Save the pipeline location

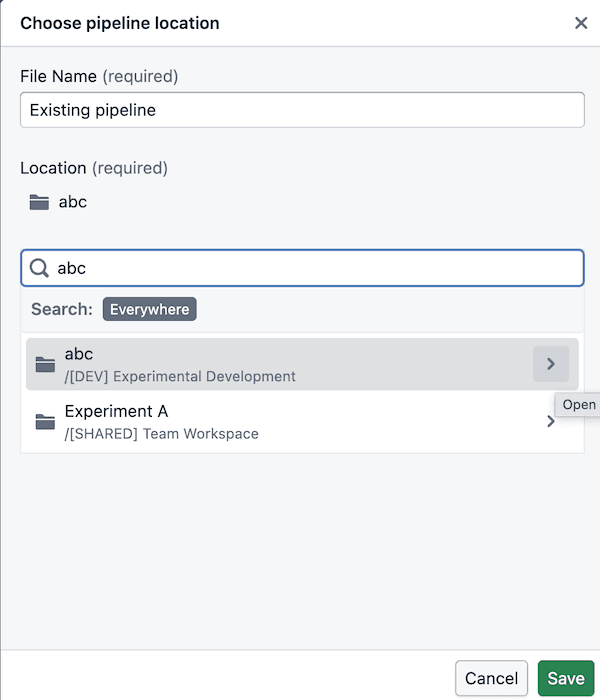pos(566,678)
